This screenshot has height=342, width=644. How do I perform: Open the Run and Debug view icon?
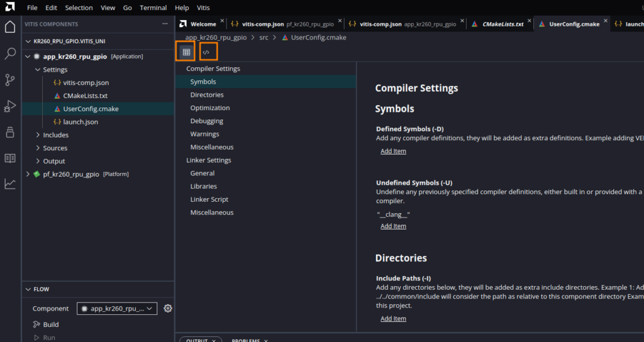(10, 106)
